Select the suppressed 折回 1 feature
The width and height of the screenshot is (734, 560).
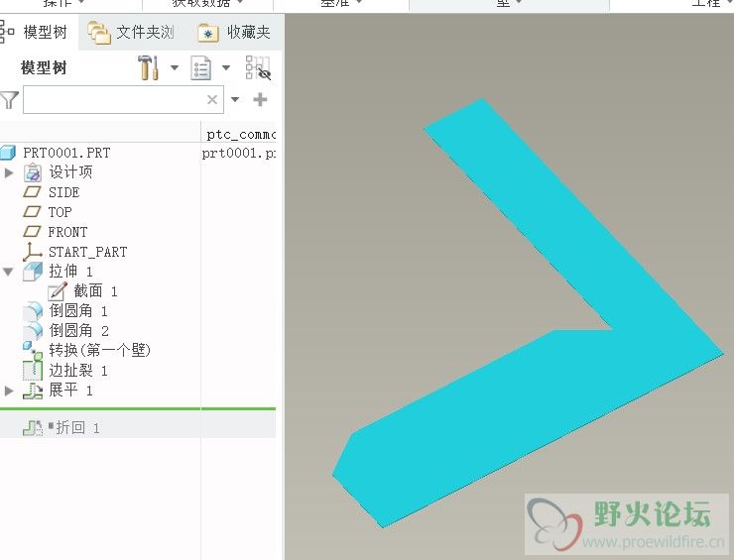pyautogui.click(x=77, y=427)
